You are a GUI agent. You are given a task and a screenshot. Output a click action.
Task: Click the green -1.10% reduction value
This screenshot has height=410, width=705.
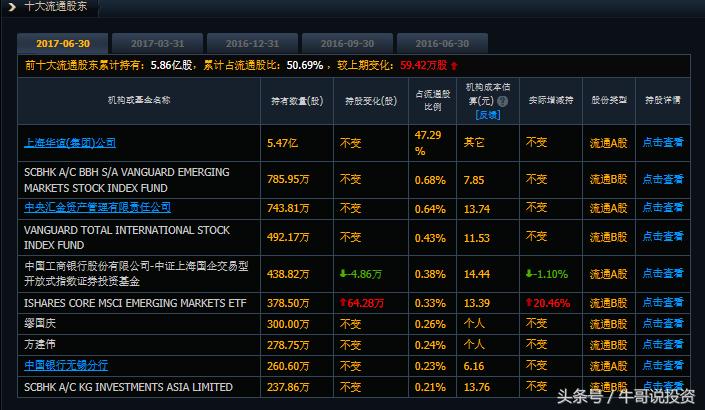pyautogui.click(x=547, y=274)
